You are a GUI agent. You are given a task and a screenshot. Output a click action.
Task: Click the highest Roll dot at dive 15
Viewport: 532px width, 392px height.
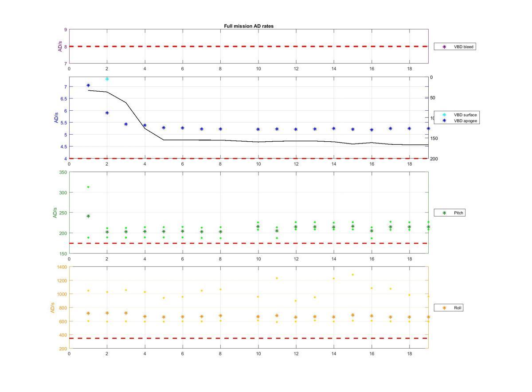pos(353,275)
